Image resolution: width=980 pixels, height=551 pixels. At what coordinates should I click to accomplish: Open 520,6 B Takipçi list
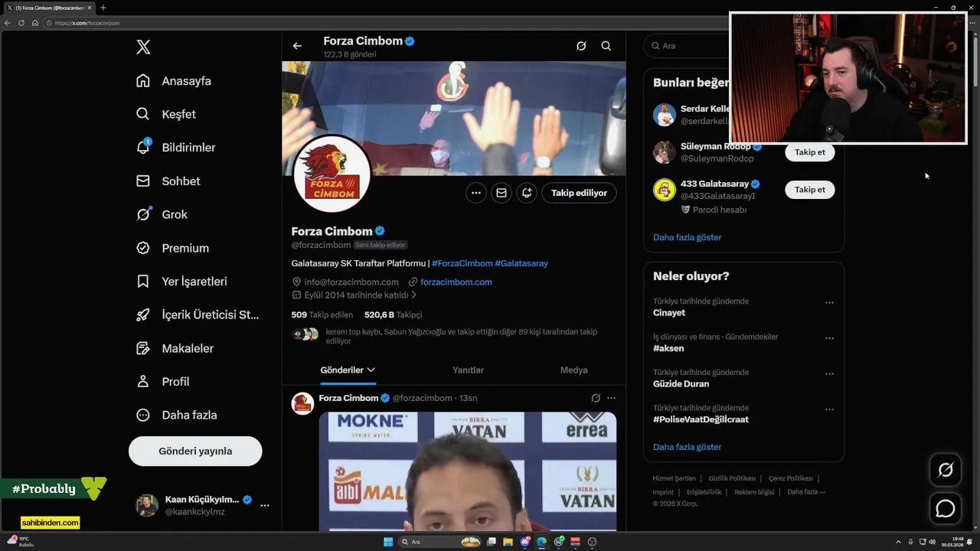tap(393, 315)
